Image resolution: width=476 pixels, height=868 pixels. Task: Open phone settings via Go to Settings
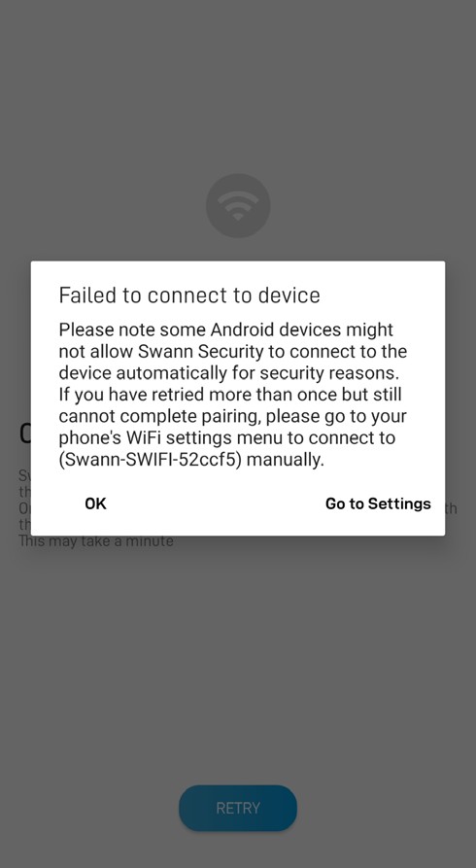point(378,503)
